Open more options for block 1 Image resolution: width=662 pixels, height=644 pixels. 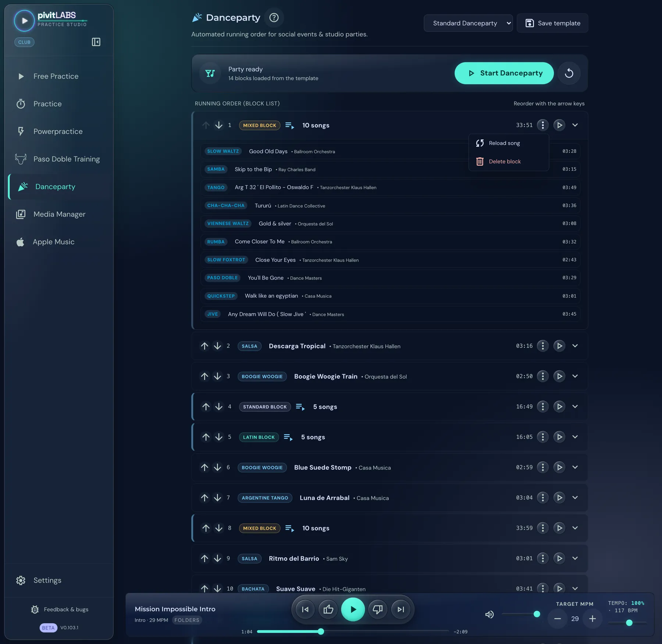pos(542,125)
